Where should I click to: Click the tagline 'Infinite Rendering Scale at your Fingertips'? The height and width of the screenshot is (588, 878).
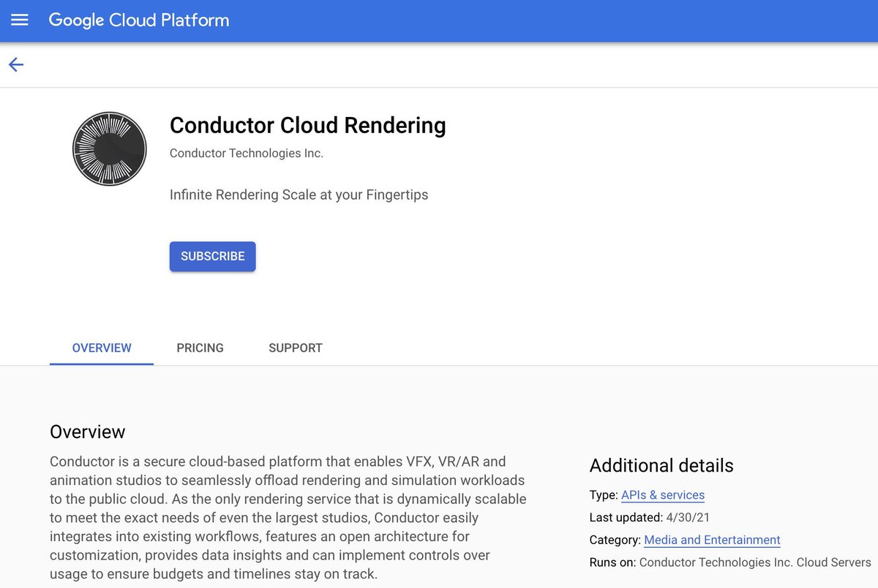coord(299,195)
